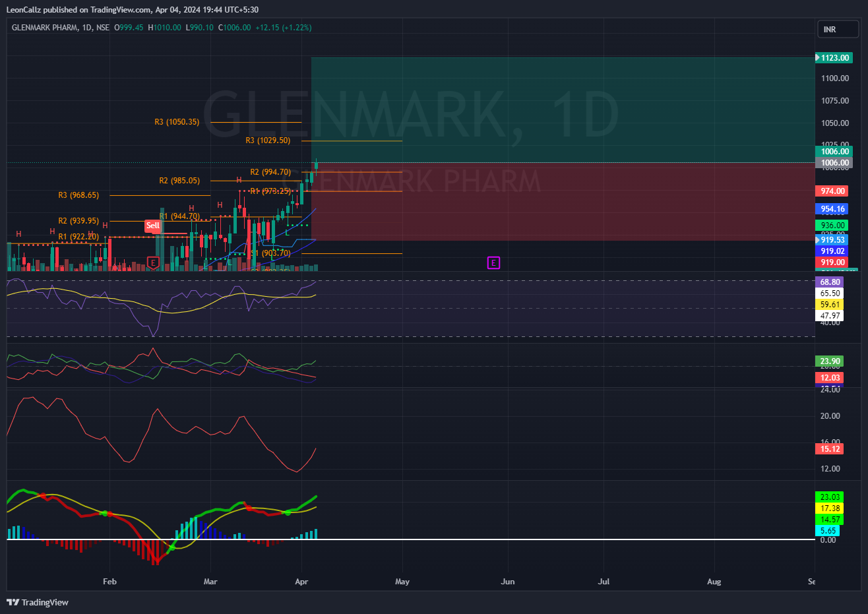The image size is (868, 614).
Task: Click the purple 68.80 RSI value label
Action: coord(830,282)
